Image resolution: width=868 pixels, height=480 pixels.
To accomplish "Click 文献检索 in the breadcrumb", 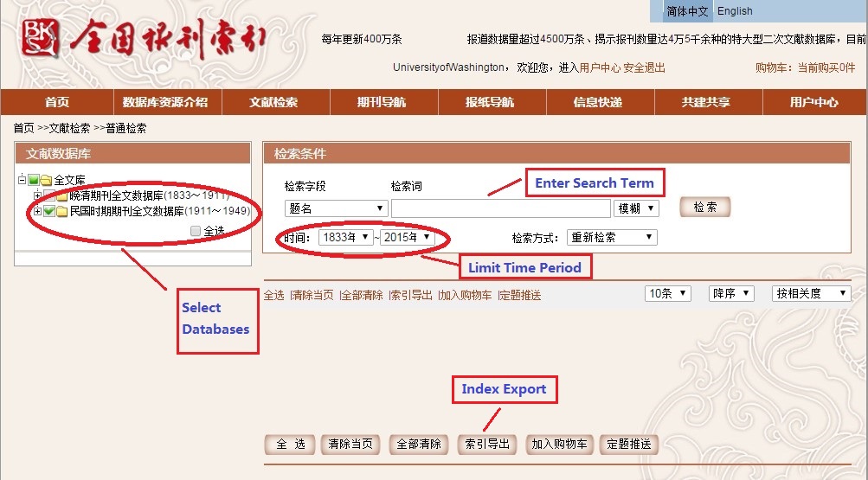I will [x=70, y=128].
